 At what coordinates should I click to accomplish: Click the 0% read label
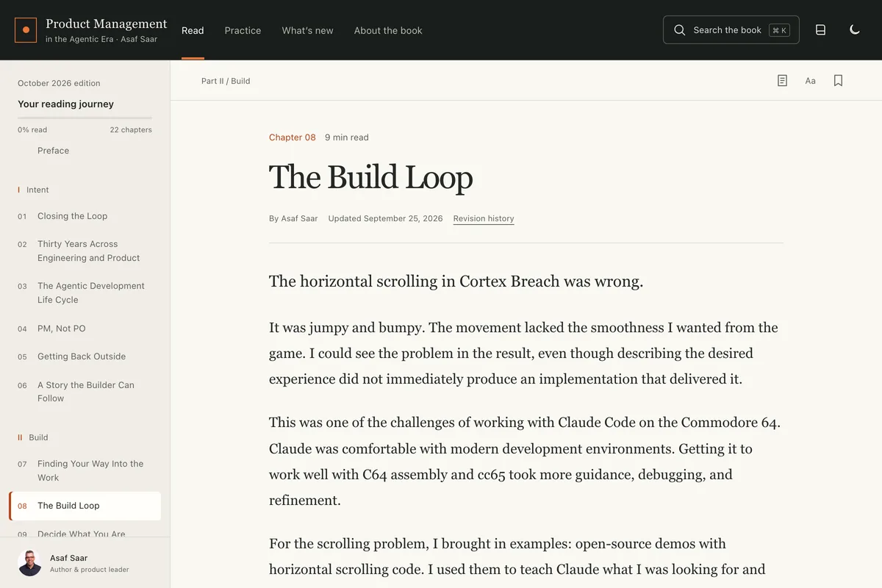pos(32,130)
